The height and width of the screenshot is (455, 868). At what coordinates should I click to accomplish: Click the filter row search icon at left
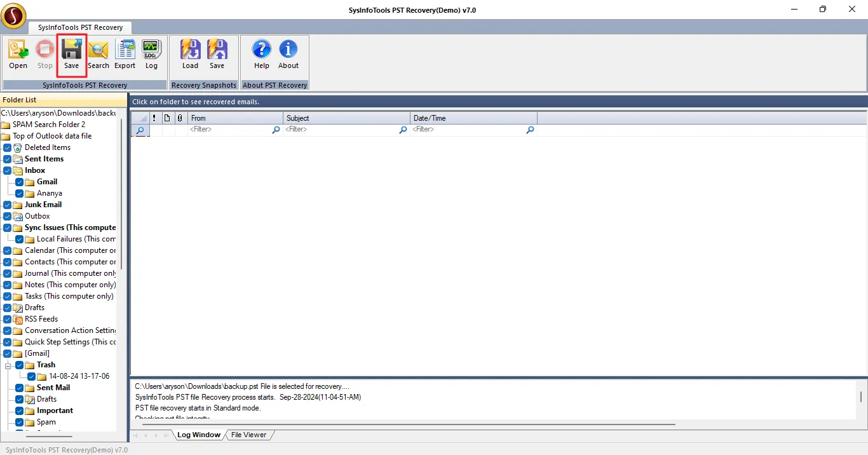coord(140,130)
